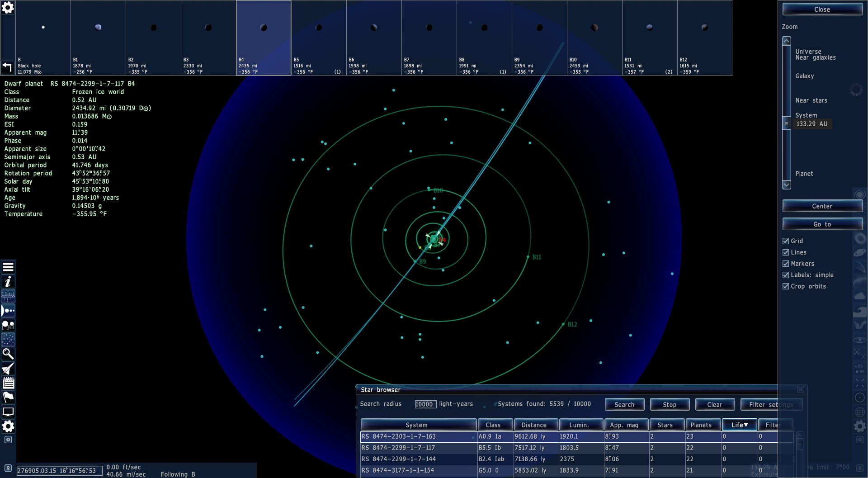Go back using the return arrow icon
Viewport: 868px width, 478px height.
tap(7, 67)
